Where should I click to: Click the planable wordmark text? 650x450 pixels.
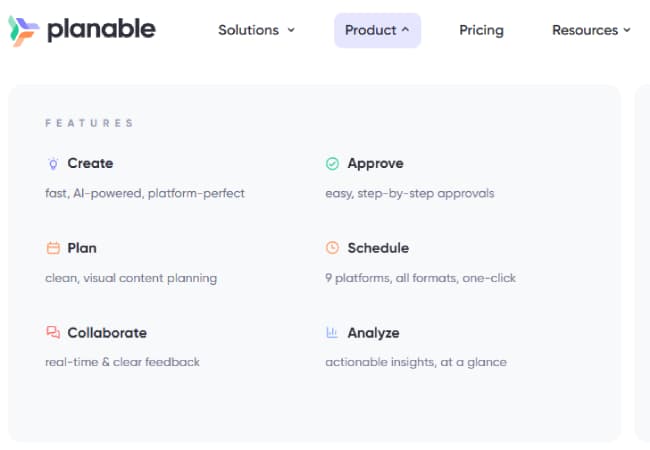[x=101, y=30]
